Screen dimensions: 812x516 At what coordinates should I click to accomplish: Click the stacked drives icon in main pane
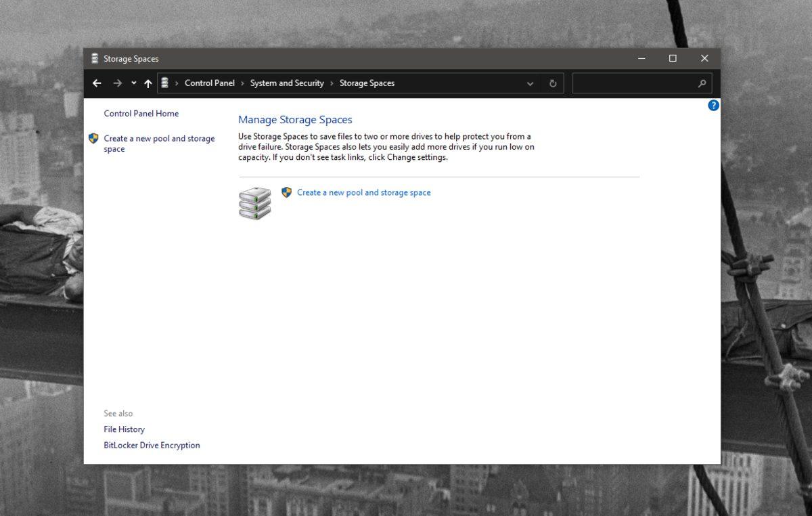point(254,202)
